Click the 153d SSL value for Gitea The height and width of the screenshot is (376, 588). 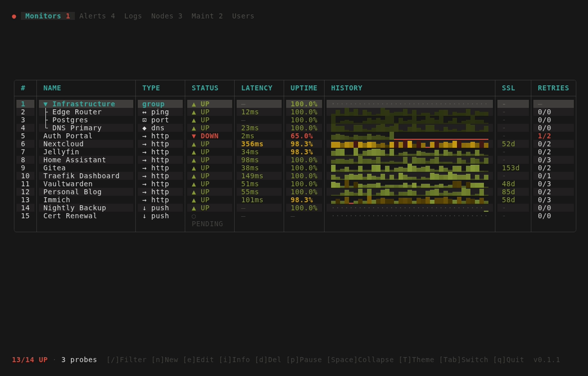[x=511, y=168]
